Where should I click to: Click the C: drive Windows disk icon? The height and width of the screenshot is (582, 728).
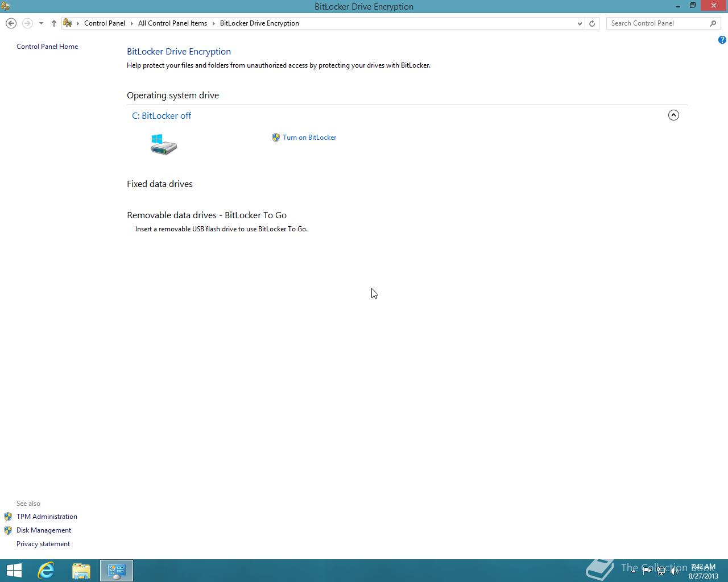pyautogui.click(x=164, y=144)
